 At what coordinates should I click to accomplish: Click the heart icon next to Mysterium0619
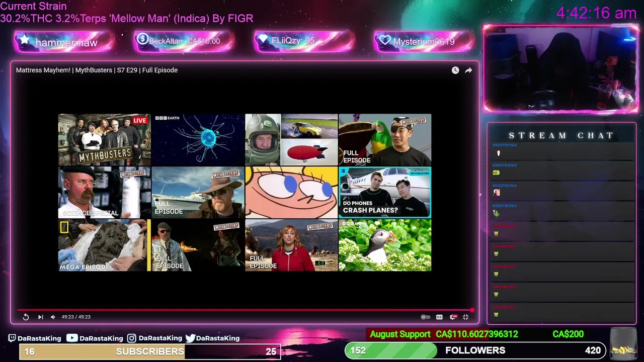pyautogui.click(x=385, y=40)
